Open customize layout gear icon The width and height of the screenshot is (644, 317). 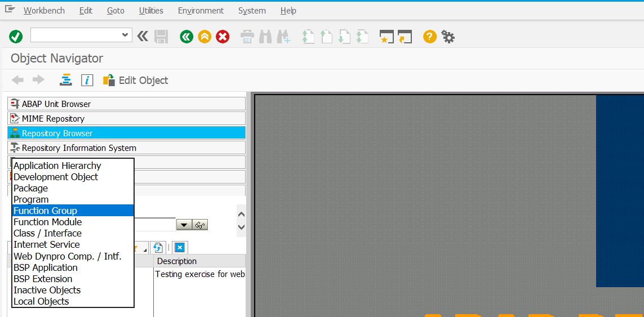(x=448, y=37)
